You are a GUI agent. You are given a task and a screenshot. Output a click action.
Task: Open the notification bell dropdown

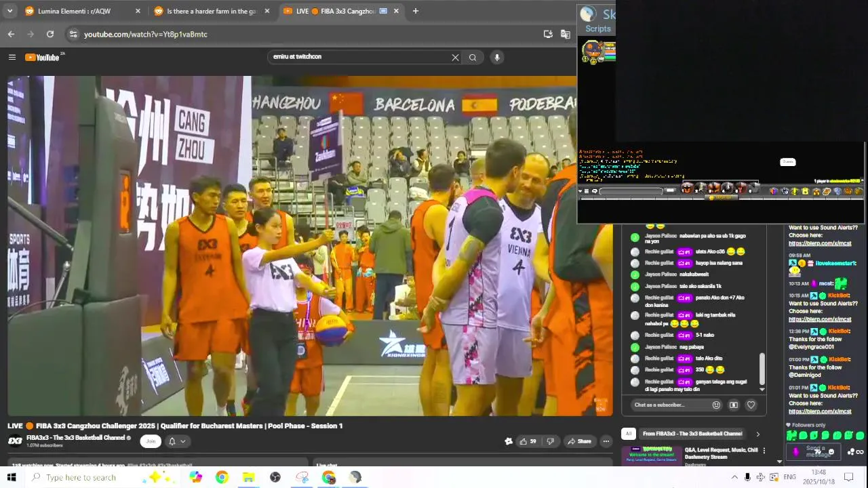click(176, 441)
